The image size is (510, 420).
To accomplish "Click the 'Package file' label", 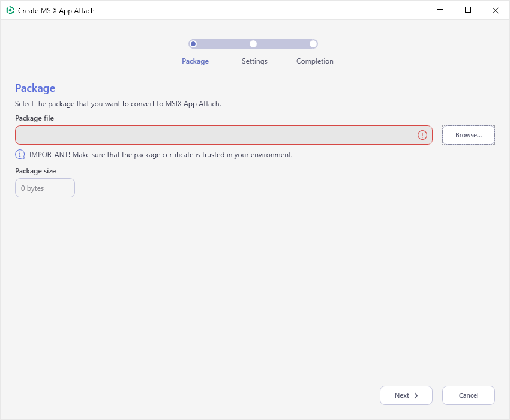I will [x=34, y=118].
